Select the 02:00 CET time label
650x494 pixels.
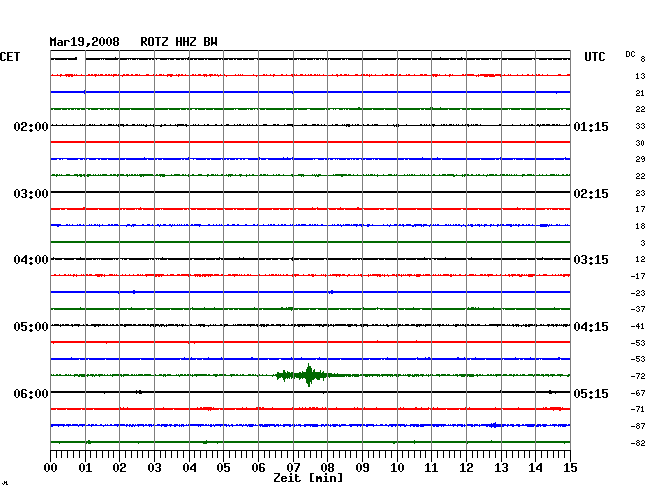[31, 126]
